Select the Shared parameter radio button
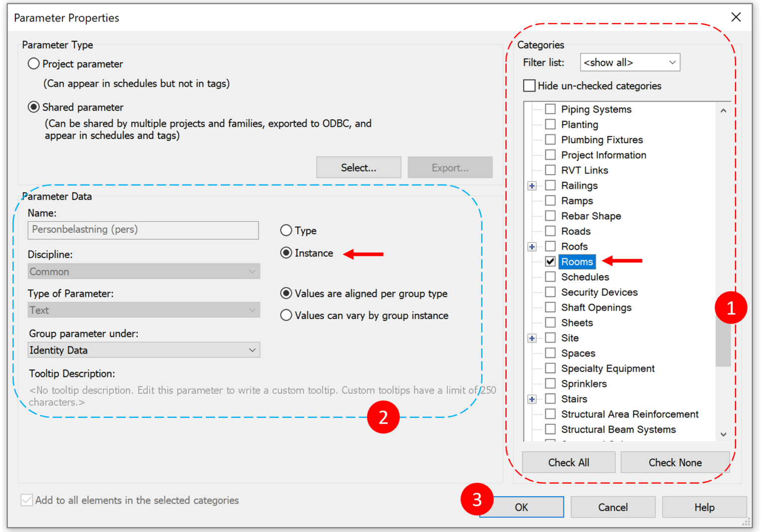The width and height of the screenshot is (766, 532). click(x=33, y=107)
